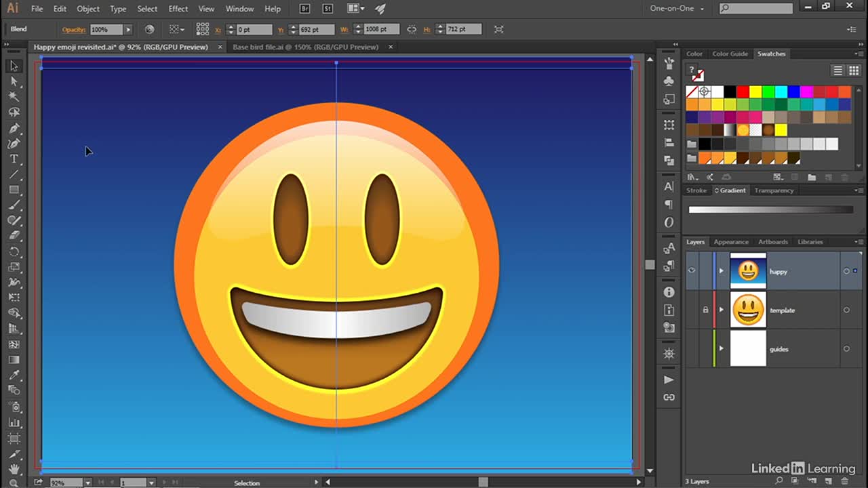Open the Opacity slider arrow
Viewport: 868px width, 488px height.
click(x=127, y=30)
